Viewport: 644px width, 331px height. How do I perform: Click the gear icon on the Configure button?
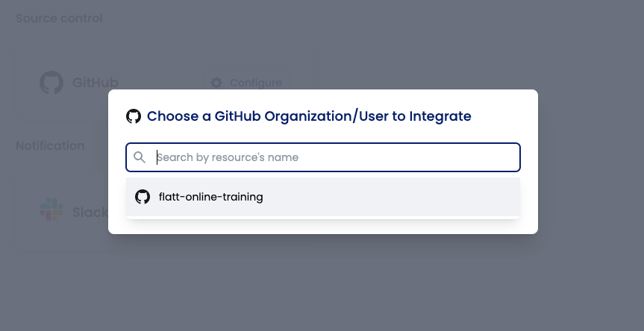(216, 83)
